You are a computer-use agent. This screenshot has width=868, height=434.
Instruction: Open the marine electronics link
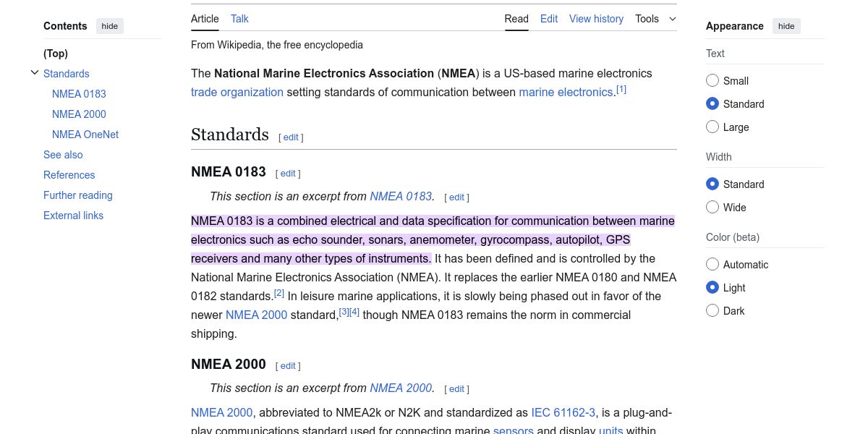pos(566,92)
